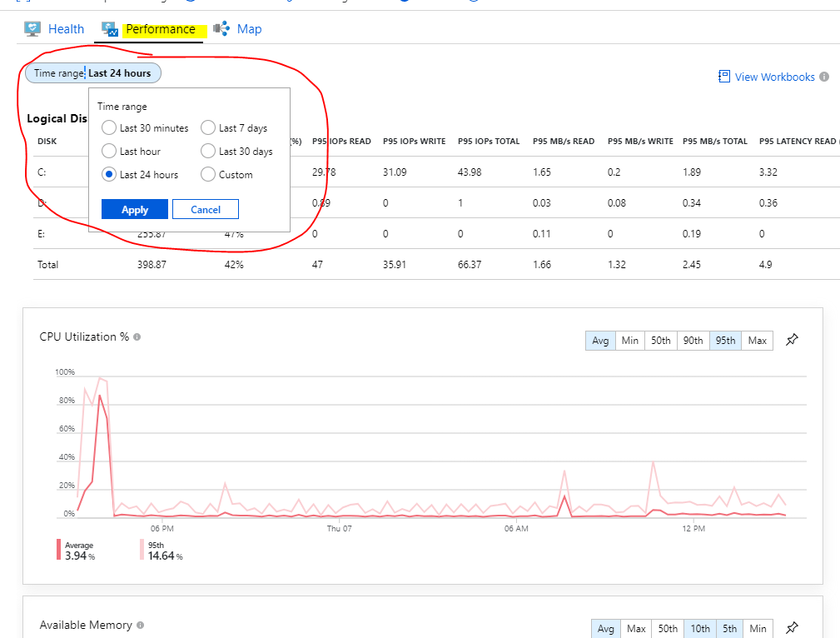The image size is (840, 638).
Task: Select 10th percentile for Available Memory
Action: [700, 628]
